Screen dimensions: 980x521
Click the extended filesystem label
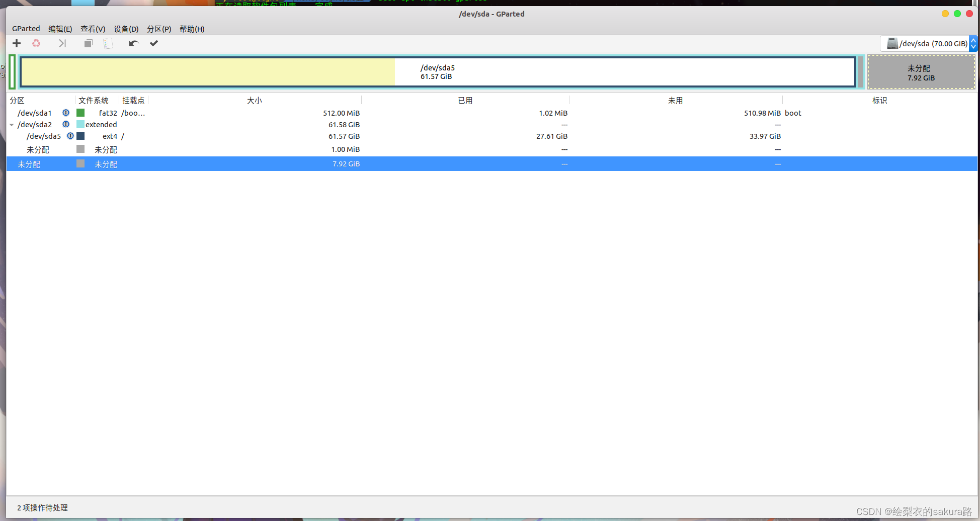[x=101, y=125]
